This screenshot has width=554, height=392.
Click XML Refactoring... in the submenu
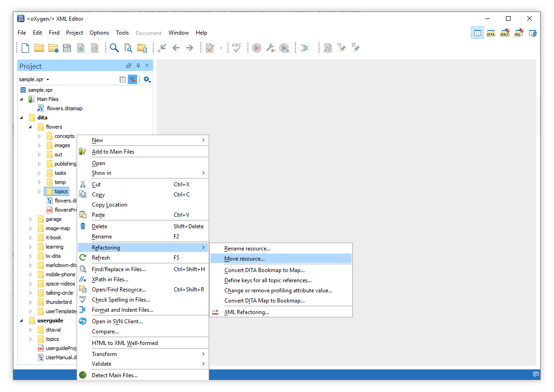click(281, 312)
